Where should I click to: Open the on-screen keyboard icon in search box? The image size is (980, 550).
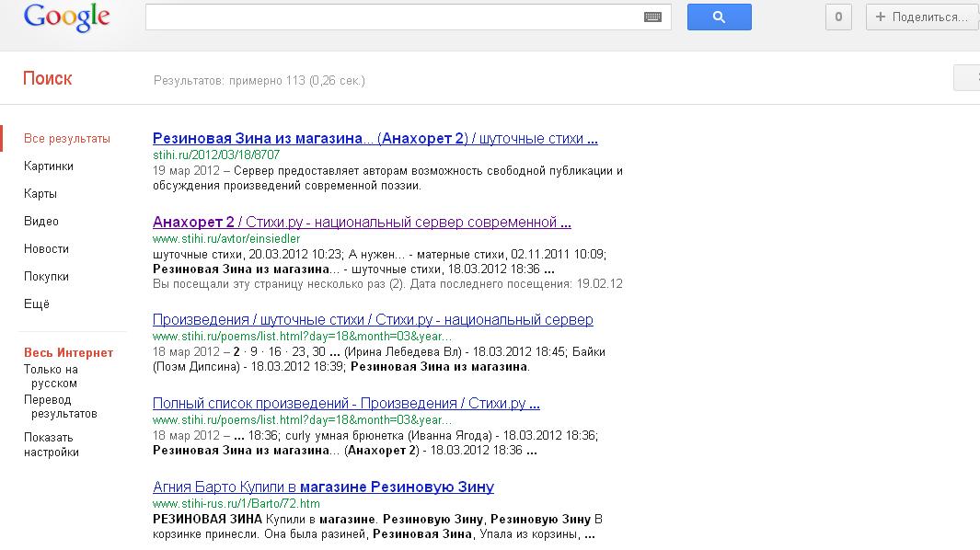[652, 17]
